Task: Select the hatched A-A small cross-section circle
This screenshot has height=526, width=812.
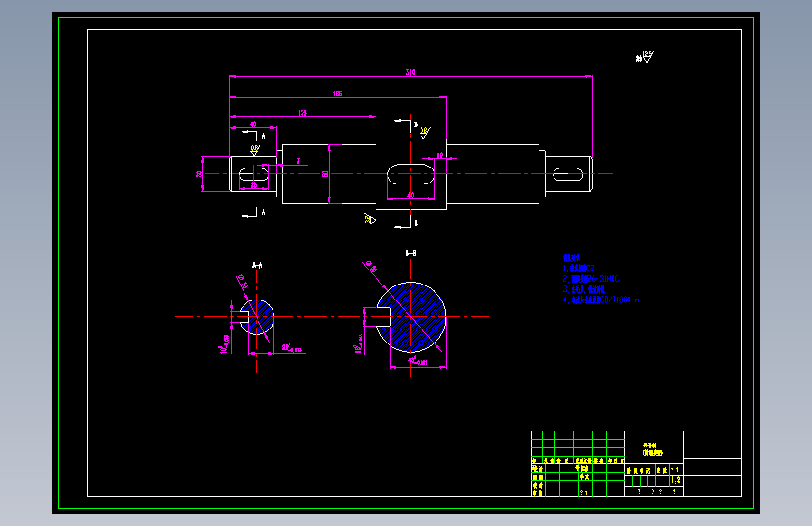Action: (x=257, y=317)
